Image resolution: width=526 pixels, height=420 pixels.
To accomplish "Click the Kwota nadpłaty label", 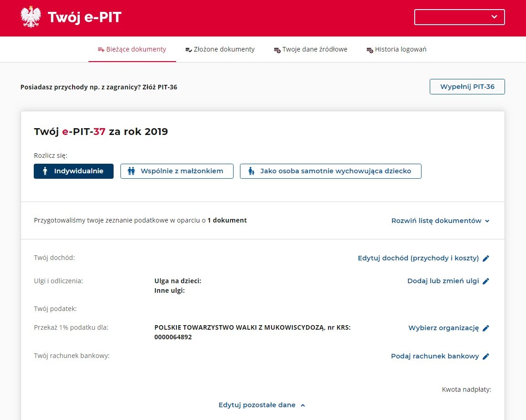I will click(466, 389).
